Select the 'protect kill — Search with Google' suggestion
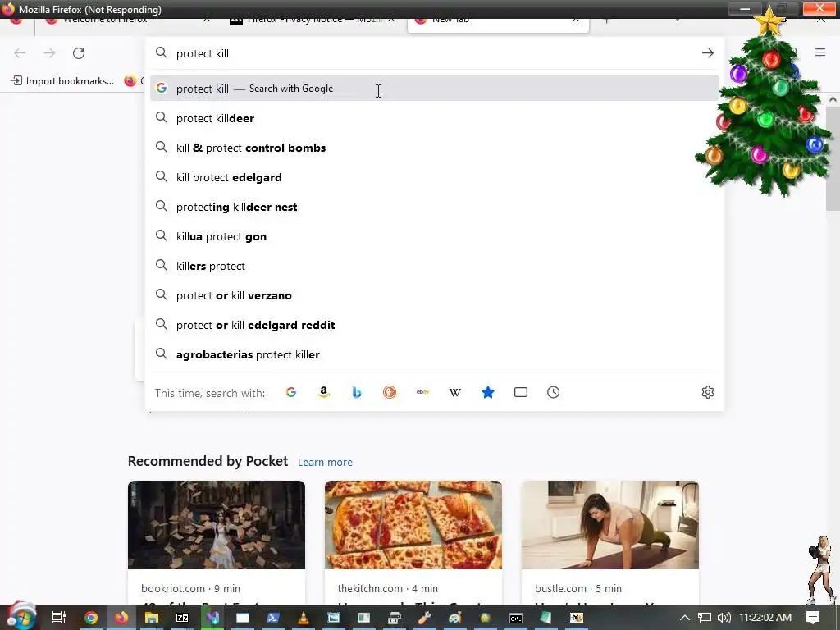The image size is (840, 630). click(435, 89)
